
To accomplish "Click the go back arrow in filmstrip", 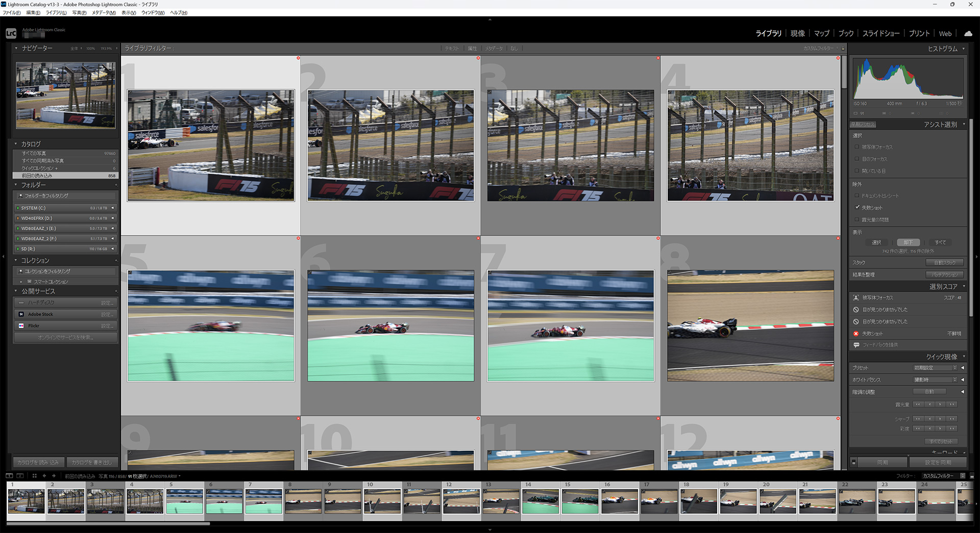I will pos(44,476).
